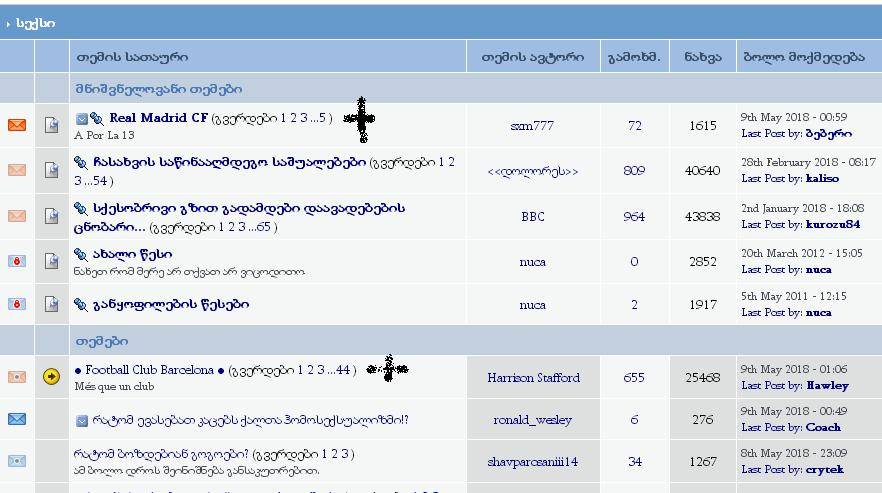Open last poster ბებერი profile
The width and height of the screenshot is (882, 493).
829,134
